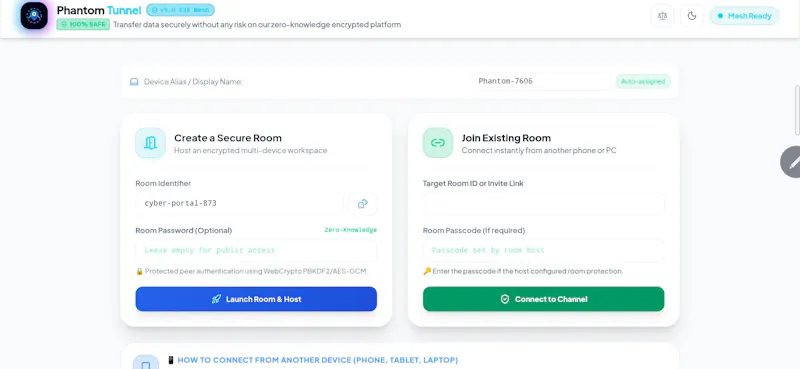Connect to Channel green button
800x369 pixels.
click(x=543, y=299)
